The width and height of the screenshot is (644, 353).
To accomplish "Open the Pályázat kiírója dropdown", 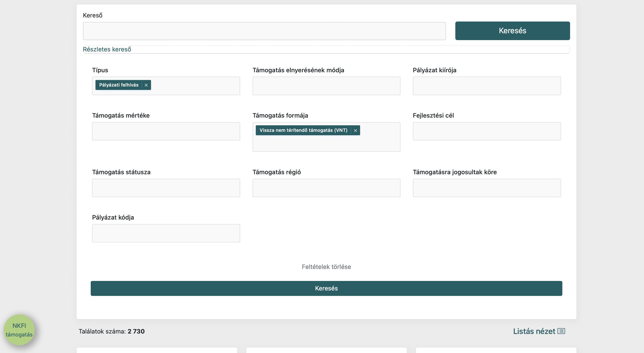I will coord(486,86).
